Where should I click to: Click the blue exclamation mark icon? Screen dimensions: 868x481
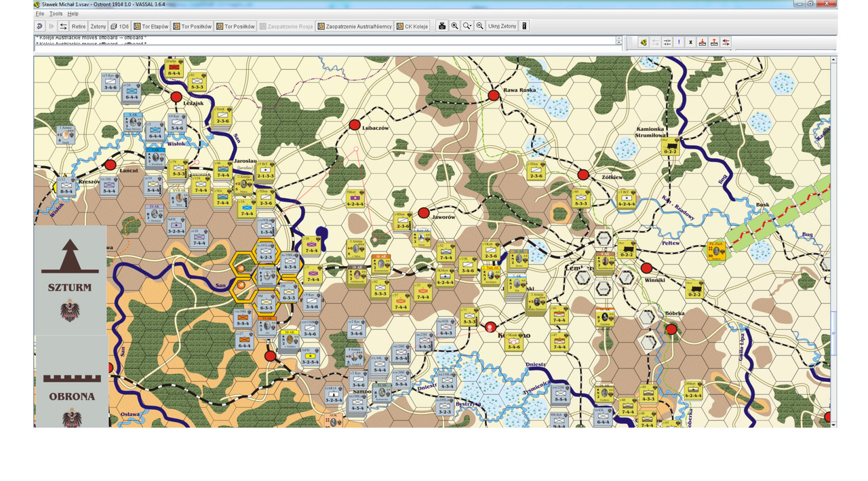click(679, 42)
